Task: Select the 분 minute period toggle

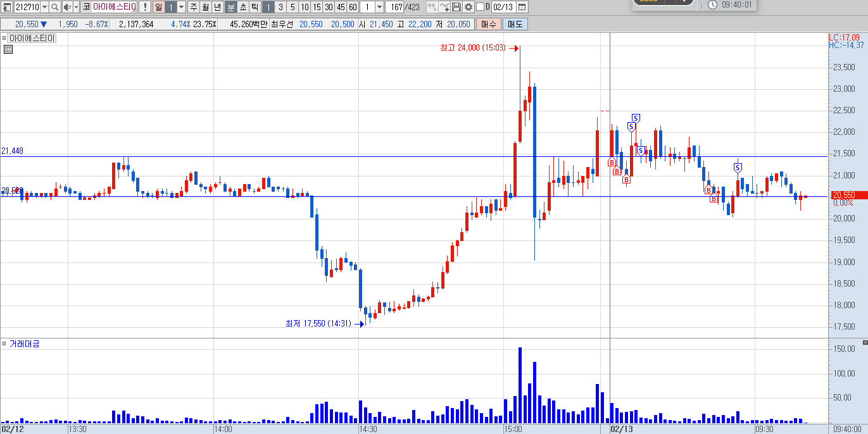Action: pyautogui.click(x=231, y=7)
